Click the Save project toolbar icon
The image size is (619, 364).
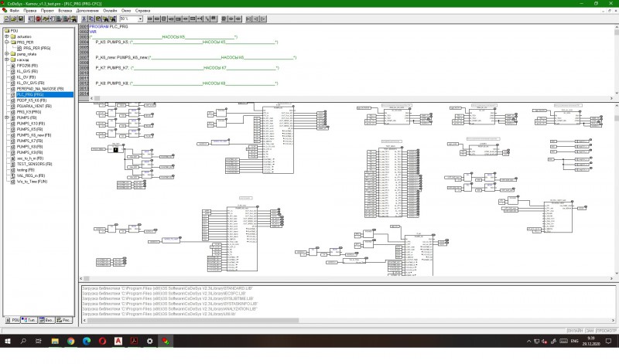pos(21,19)
